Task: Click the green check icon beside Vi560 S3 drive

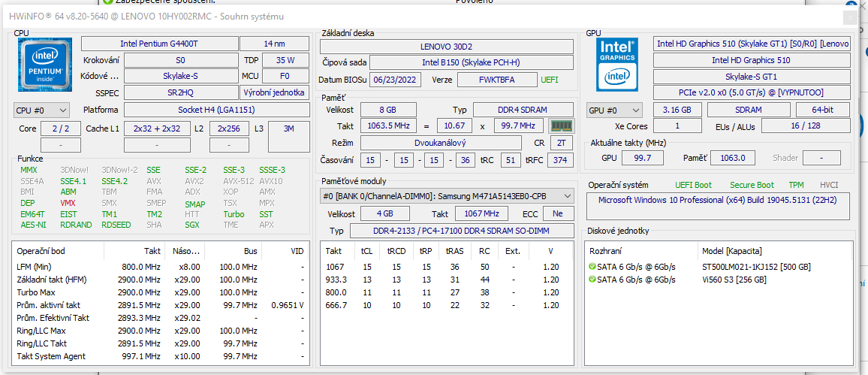Action: [592, 280]
